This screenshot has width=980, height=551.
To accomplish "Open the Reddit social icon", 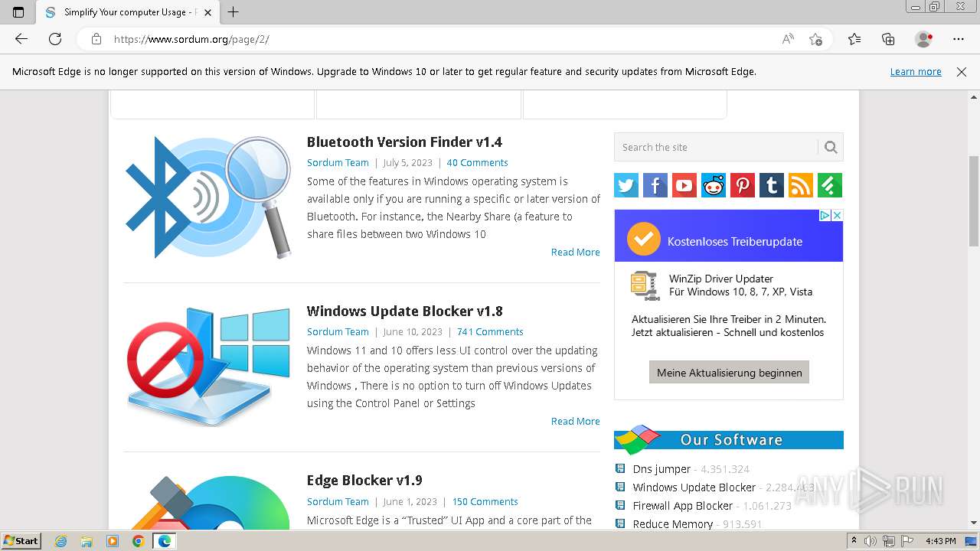I will [x=714, y=185].
